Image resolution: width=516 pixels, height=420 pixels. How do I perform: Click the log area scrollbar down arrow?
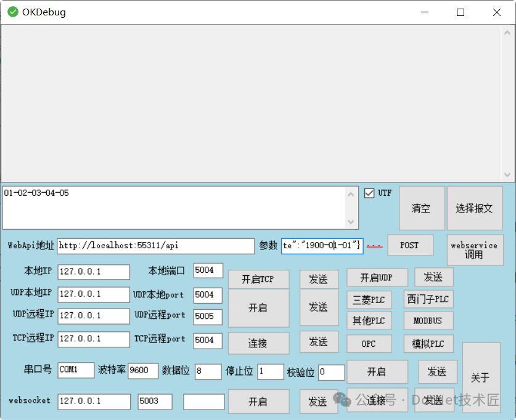coord(507,175)
